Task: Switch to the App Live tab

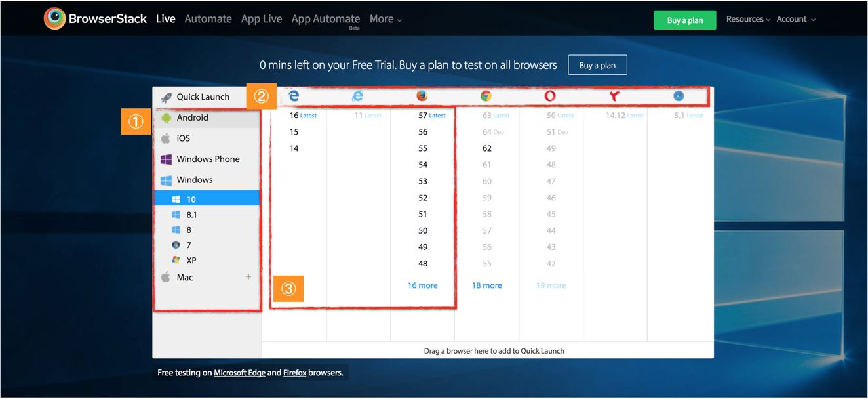Action: click(x=262, y=19)
